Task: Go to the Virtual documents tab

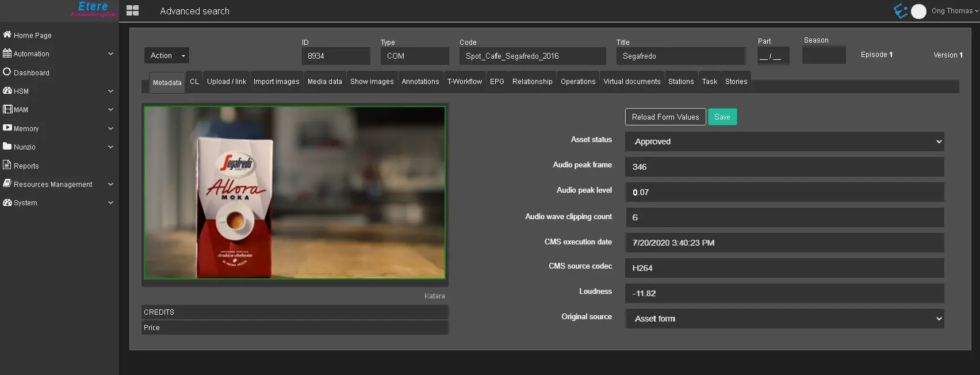Action: [631, 82]
